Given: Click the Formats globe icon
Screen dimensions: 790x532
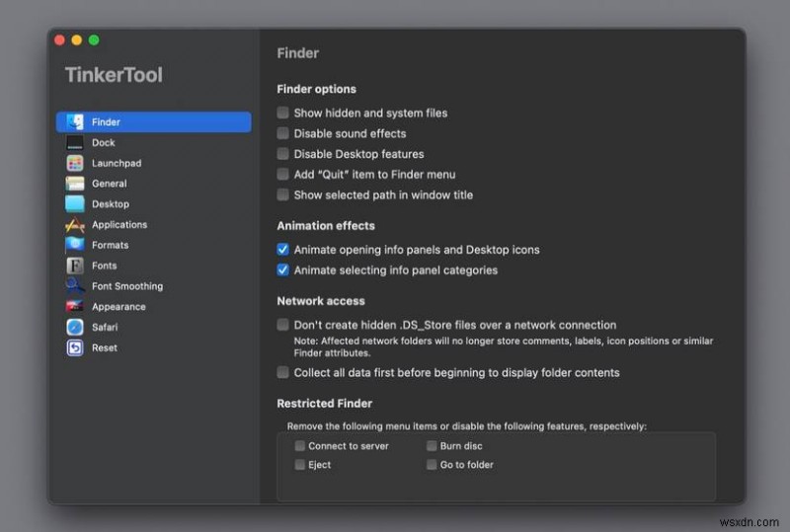Looking at the screenshot, I should click(x=75, y=245).
